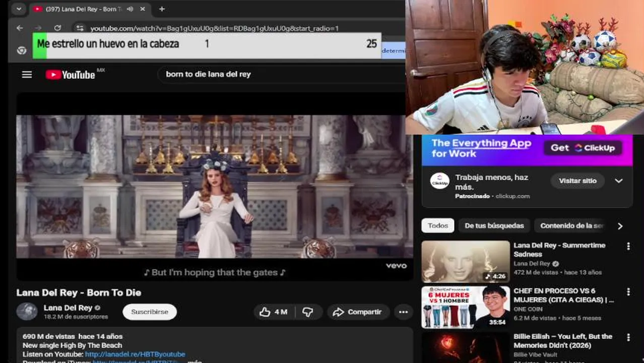Click the browser address bar URL
The height and width of the screenshot is (363, 644).
pyautogui.click(x=214, y=28)
